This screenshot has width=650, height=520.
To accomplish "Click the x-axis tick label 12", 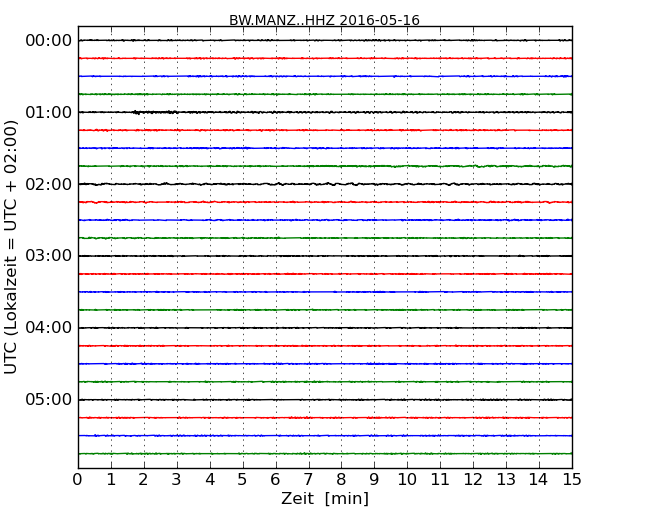I will [473, 480].
